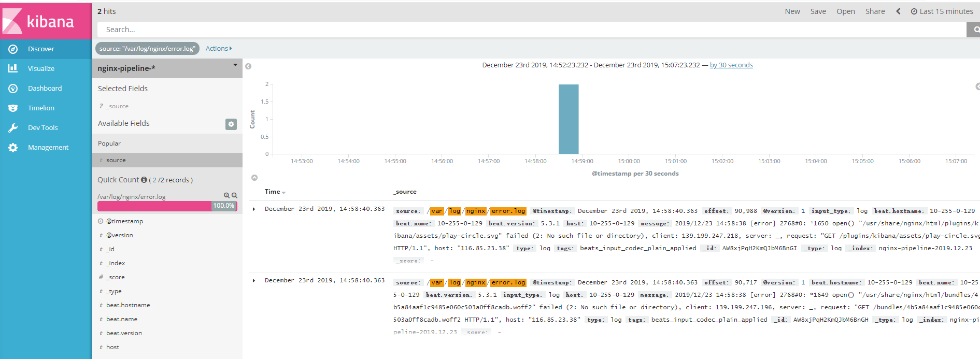This screenshot has height=359, width=980.
Task: Focus the Search query input
Action: (x=531, y=30)
